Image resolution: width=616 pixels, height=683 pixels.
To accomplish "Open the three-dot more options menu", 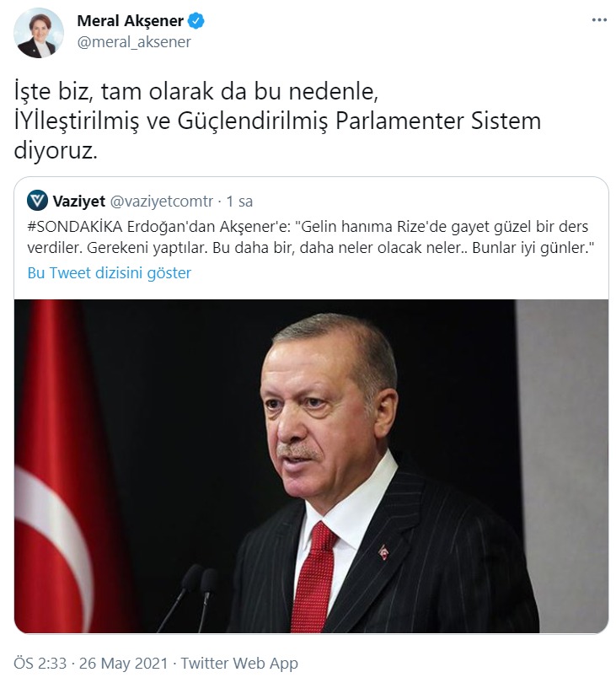I will (x=599, y=20).
